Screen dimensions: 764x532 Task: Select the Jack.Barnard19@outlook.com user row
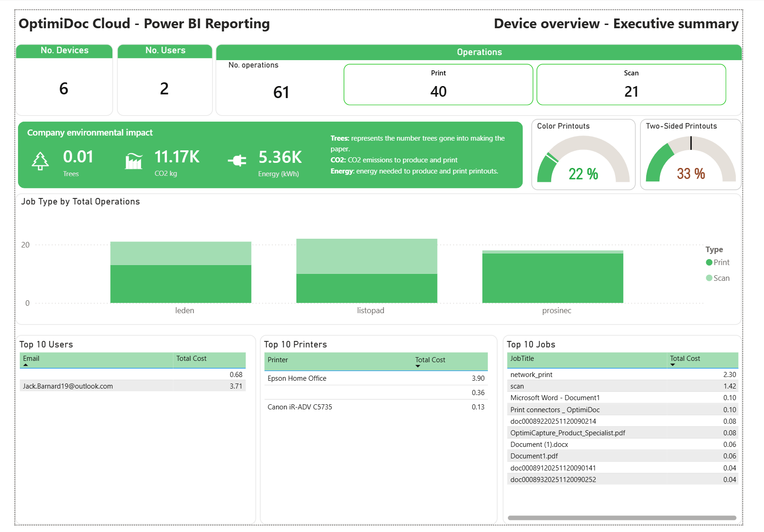pyautogui.click(x=68, y=386)
